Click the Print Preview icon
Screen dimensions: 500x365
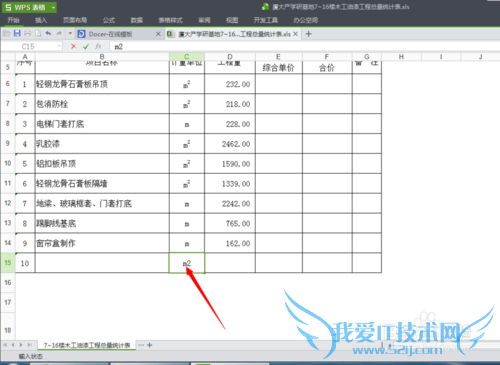38,33
